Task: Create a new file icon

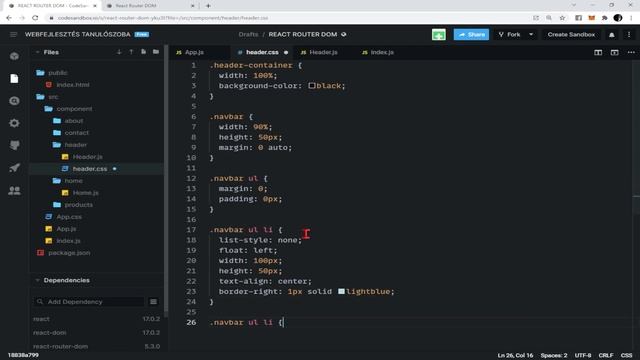Action: tap(143, 52)
